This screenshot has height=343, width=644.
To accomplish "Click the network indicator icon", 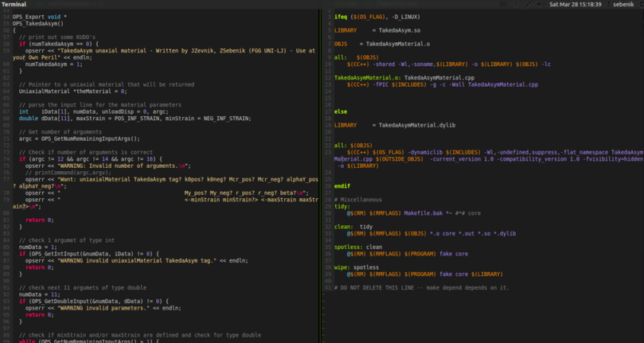I will pos(527,5).
